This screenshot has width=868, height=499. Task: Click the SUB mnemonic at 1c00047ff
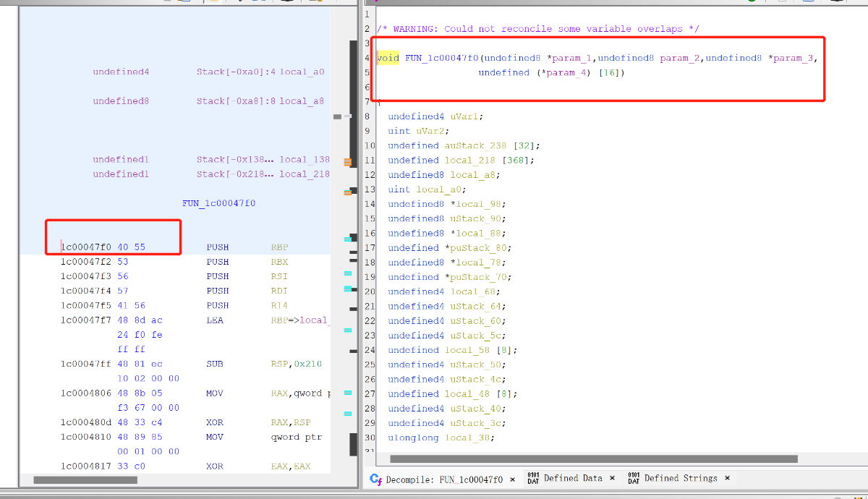pyautogui.click(x=215, y=364)
